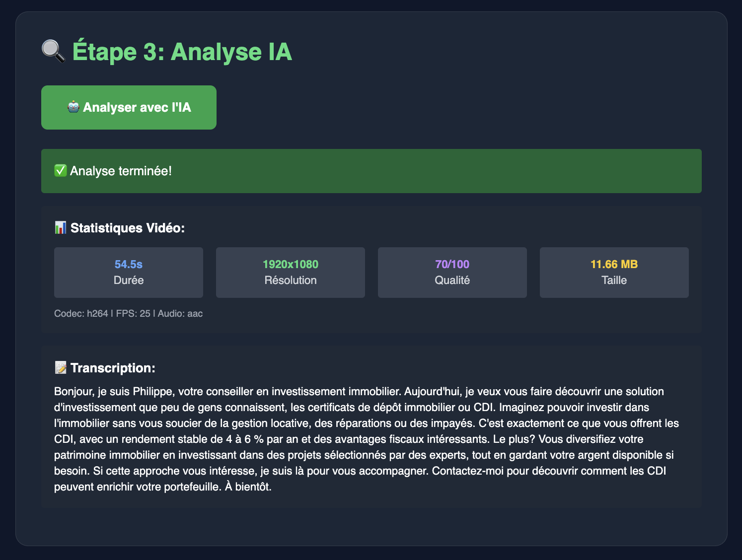
Task: Click the Qualité score indicator 70/100
Action: (x=452, y=264)
